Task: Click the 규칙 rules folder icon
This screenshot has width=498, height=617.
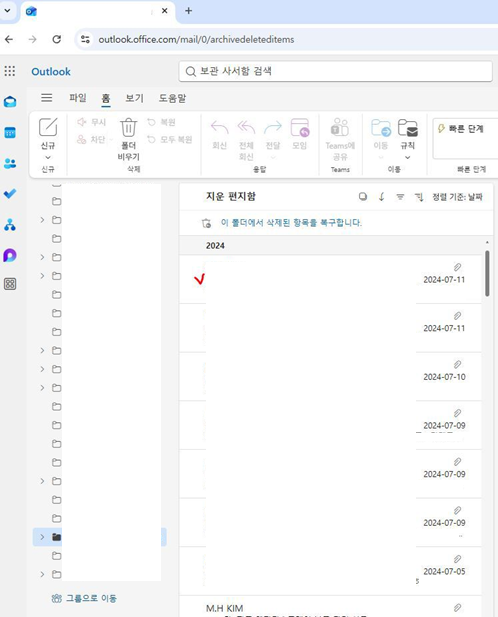Action: pyautogui.click(x=408, y=127)
